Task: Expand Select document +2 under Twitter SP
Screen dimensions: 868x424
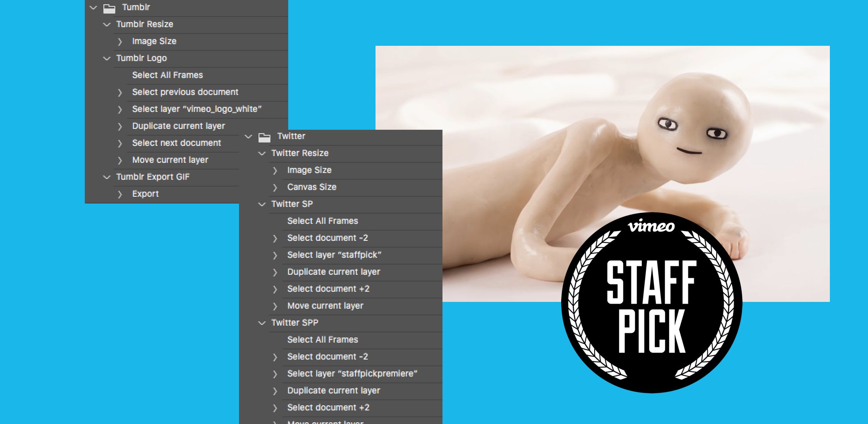Action: click(275, 289)
